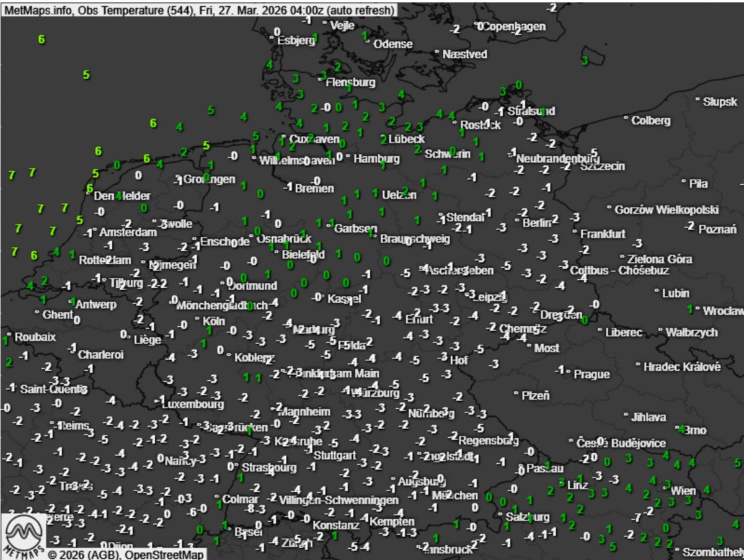Select the Szombathely city marker
This screenshot has height=560, width=744.
pos(678,550)
